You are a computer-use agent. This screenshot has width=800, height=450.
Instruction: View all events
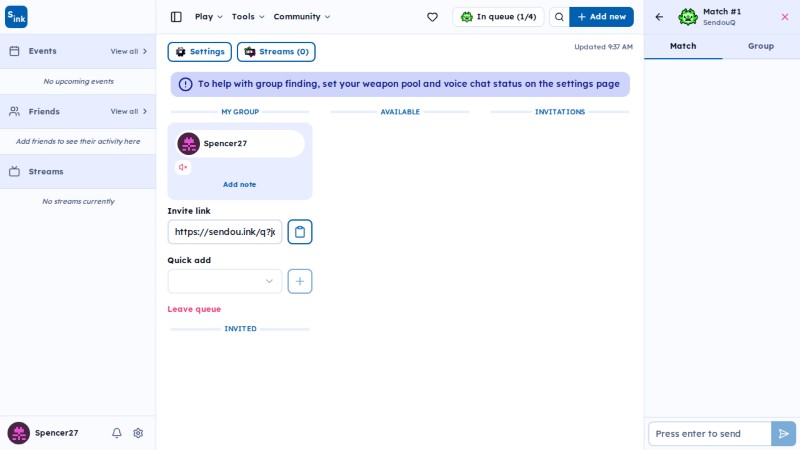point(129,51)
